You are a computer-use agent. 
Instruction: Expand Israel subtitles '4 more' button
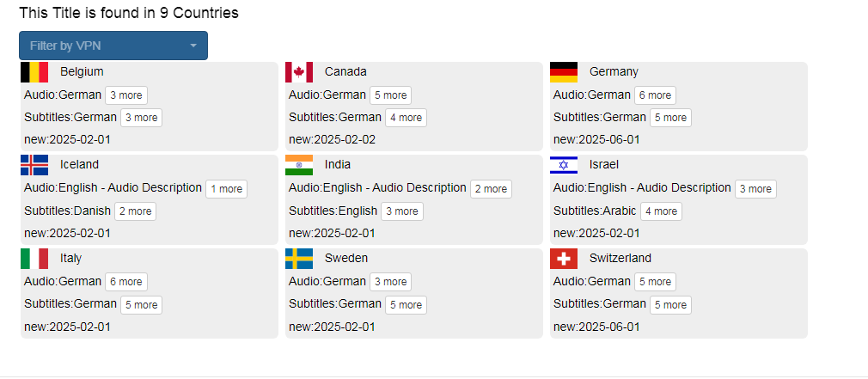661,211
